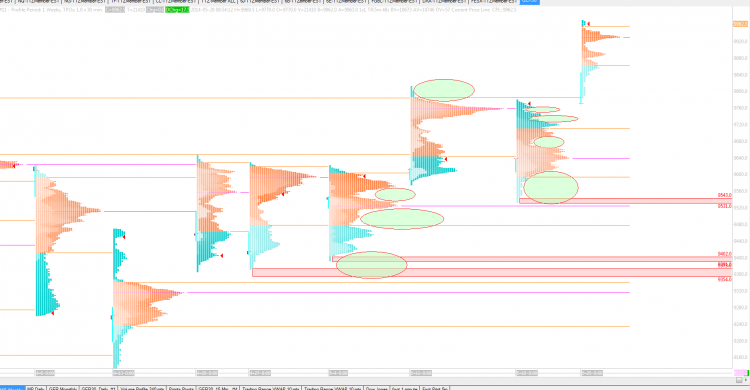Click the 4-13 date label on time axis
This screenshot has height=390, width=750.
coord(123,373)
